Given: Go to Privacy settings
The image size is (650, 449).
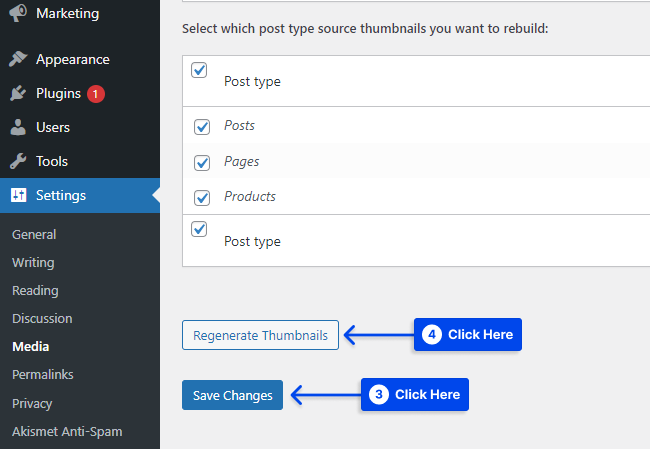Looking at the screenshot, I should tap(32, 403).
